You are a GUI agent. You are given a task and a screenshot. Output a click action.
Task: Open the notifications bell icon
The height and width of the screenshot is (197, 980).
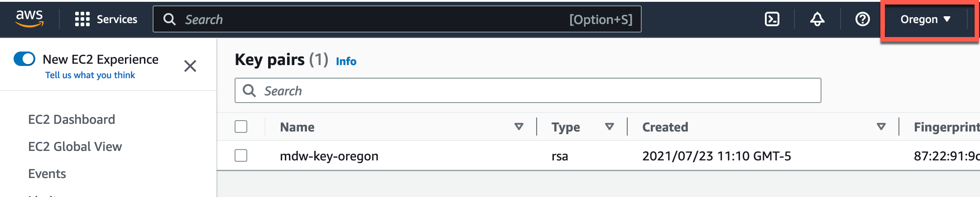pyautogui.click(x=817, y=19)
